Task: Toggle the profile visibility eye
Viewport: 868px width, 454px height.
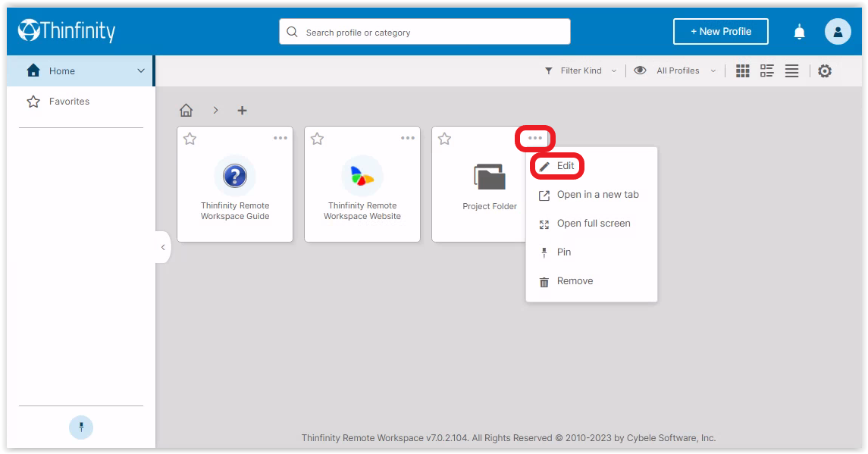Action: point(640,70)
